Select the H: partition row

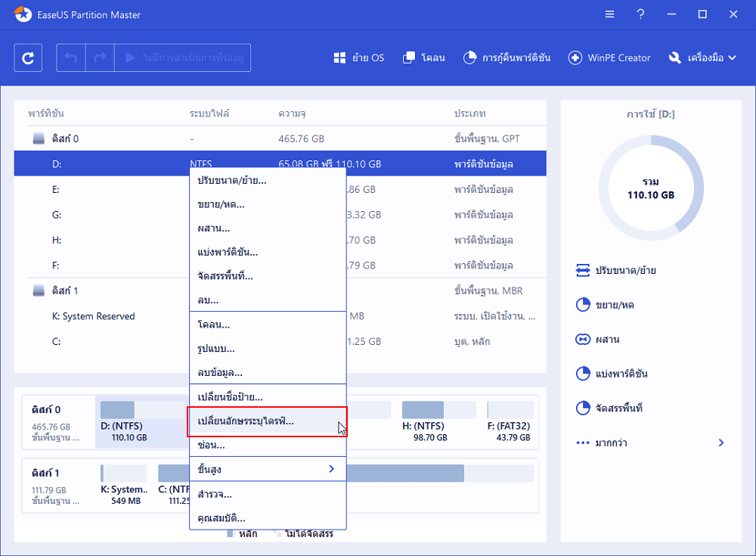pyautogui.click(x=280, y=240)
